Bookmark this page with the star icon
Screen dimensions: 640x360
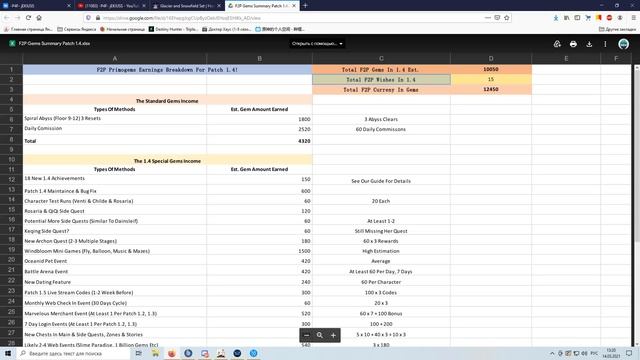tap(507, 18)
